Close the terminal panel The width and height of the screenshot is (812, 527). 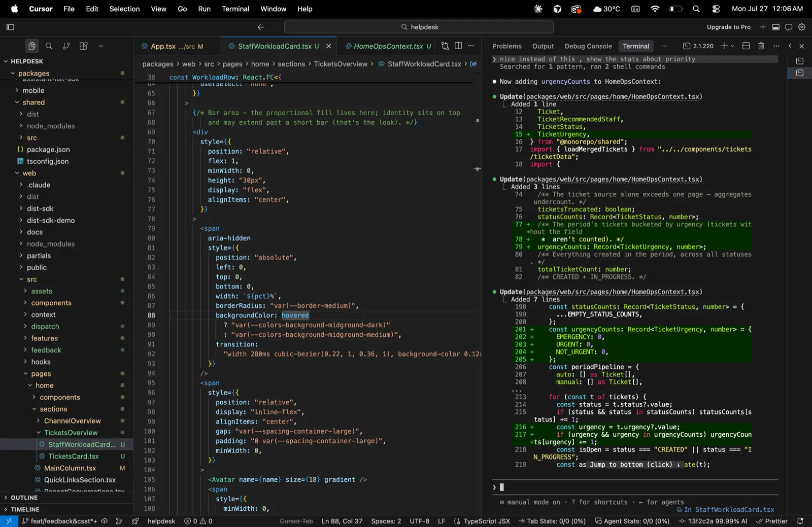point(802,46)
